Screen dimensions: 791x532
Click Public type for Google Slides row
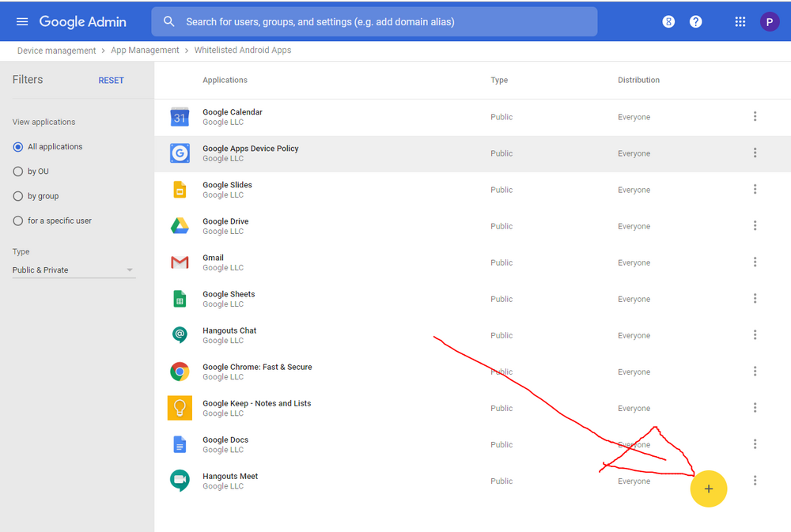(x=501, y=190)
